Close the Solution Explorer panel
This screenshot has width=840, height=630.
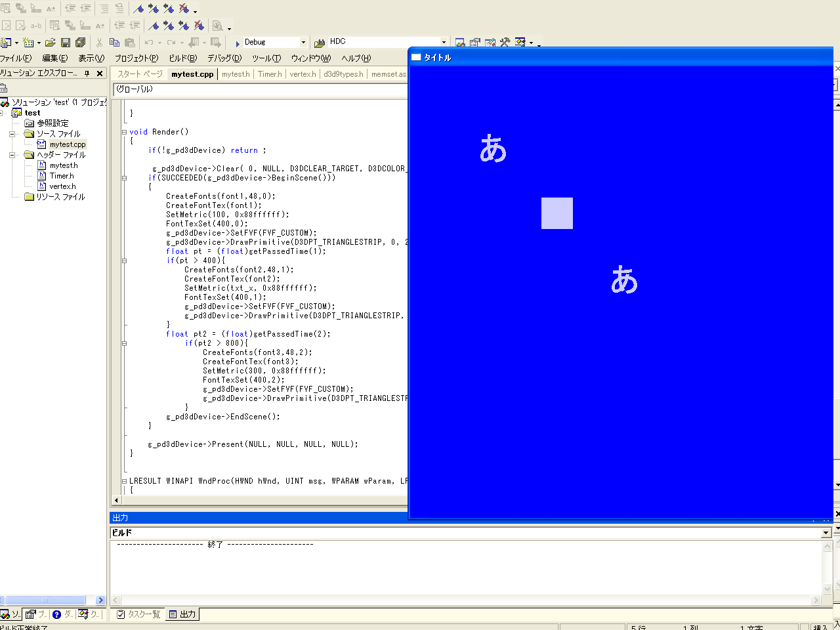click(x=100, y=73)
